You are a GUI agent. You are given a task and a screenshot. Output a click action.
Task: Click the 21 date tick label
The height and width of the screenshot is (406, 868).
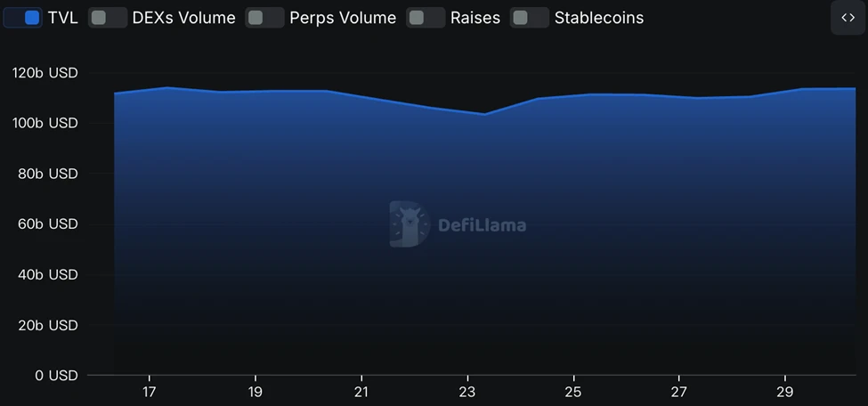pyautogui.click(x=361, y=392)
